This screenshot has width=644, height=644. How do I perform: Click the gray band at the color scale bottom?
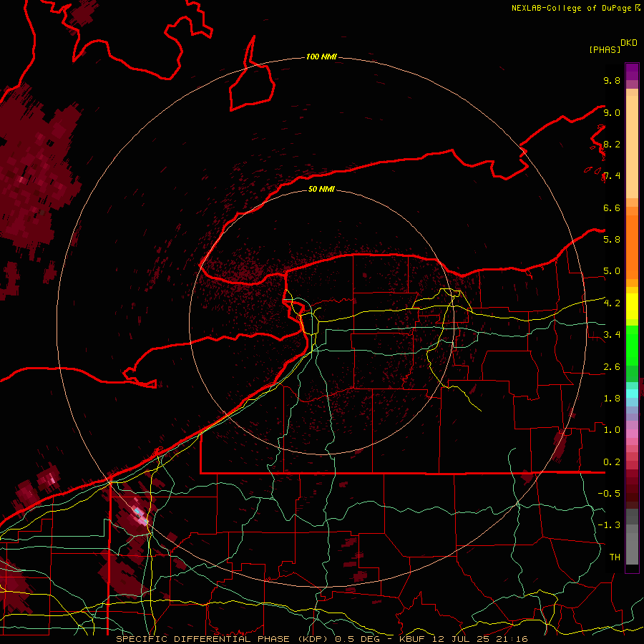point(632,538)
